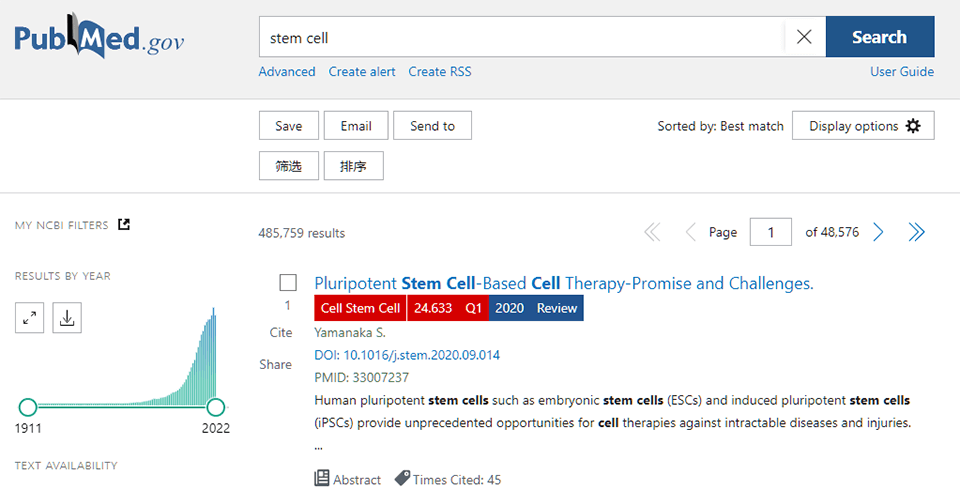The width and height of the screenshot is (960, 490).
Task: Jump to the last page arrow
Action: [x=916, y=232]
